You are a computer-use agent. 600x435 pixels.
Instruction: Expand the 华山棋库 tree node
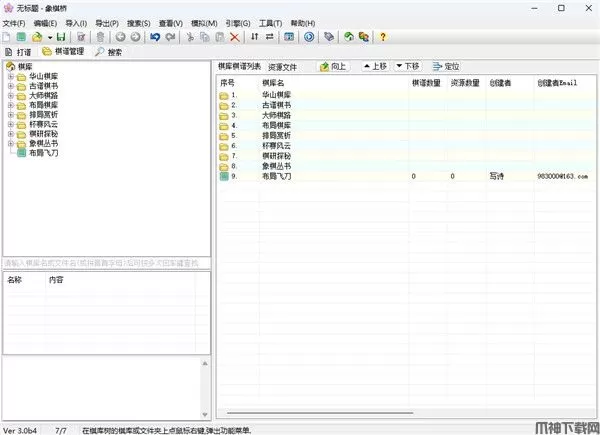11,76
